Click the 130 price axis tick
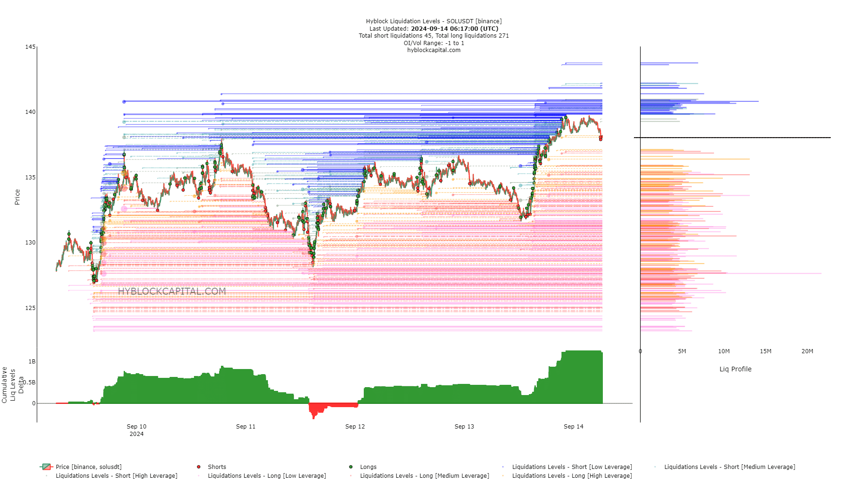The height and width of the screenshot is (488, 868). click(x=30, y=243)
